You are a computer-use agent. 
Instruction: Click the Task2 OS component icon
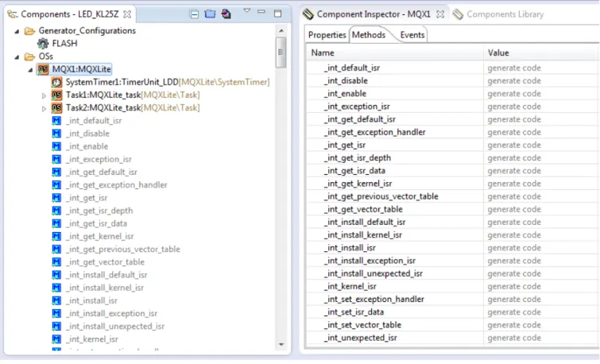[x=56, y=108]
